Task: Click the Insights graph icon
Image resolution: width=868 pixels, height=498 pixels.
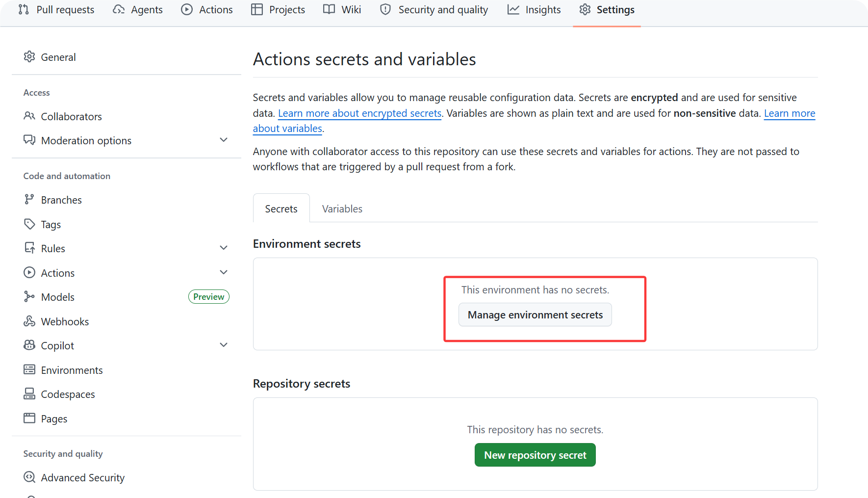Action: (x=513, y=9)
